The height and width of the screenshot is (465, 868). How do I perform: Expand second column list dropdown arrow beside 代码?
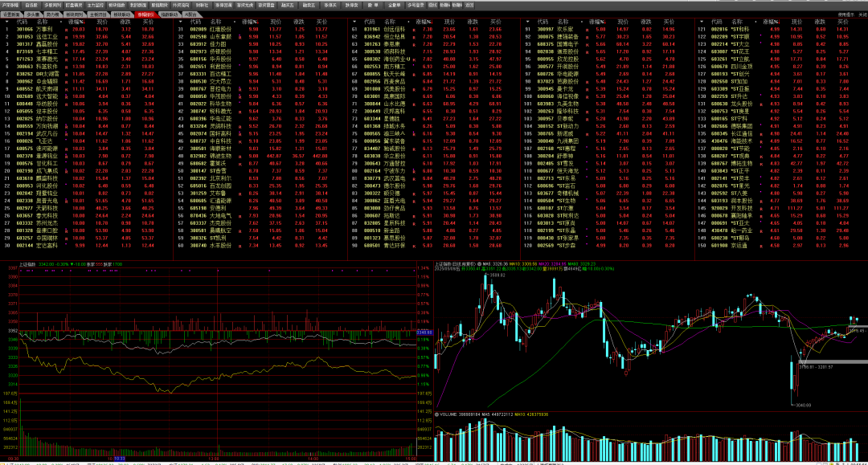pyautogui.click(x=181, y=22)
